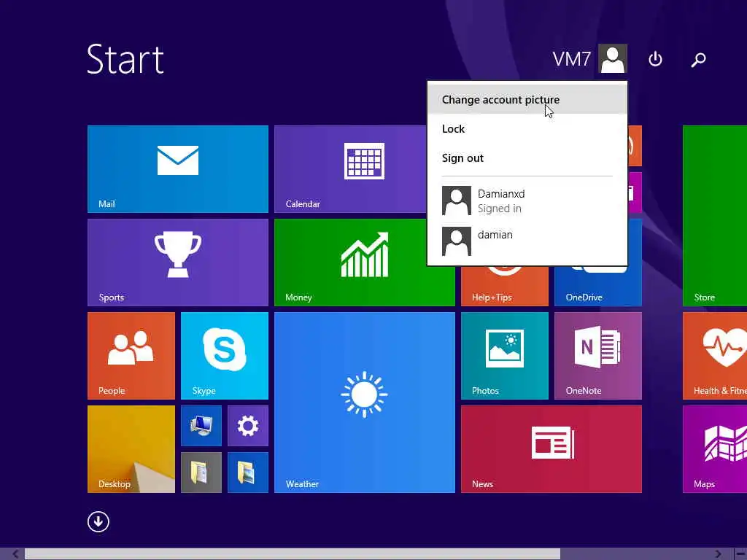Choose Lock from account menu
Viewport: 747px width, 560px height.
coord(527,129)
